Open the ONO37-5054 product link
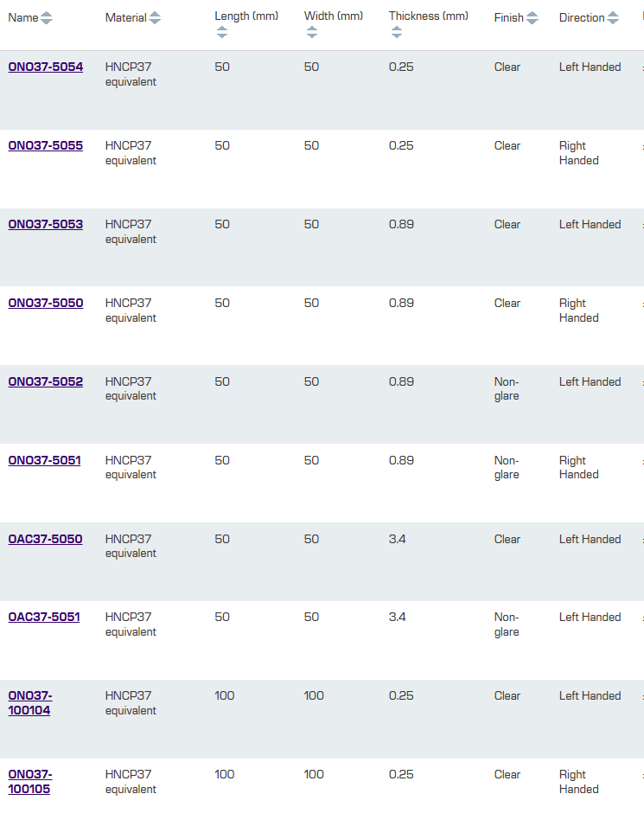The width and height of the screenshot is (644, 826). tap(46, 67)
